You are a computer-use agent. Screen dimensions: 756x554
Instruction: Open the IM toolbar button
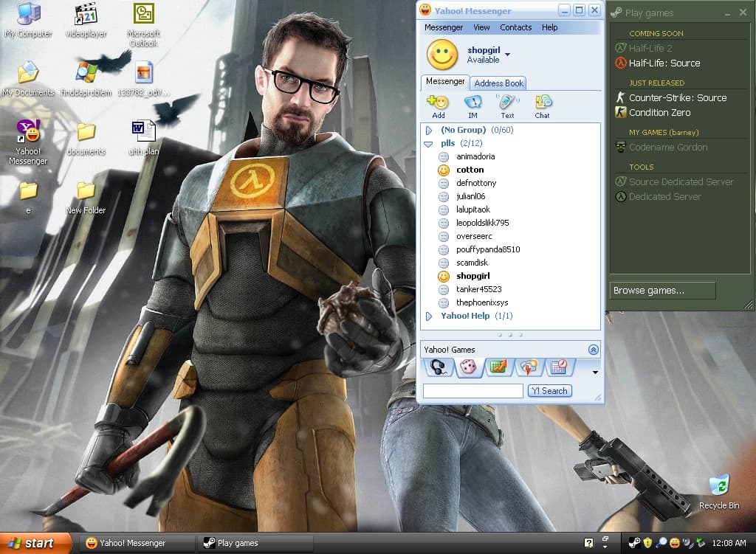(472, 103)
